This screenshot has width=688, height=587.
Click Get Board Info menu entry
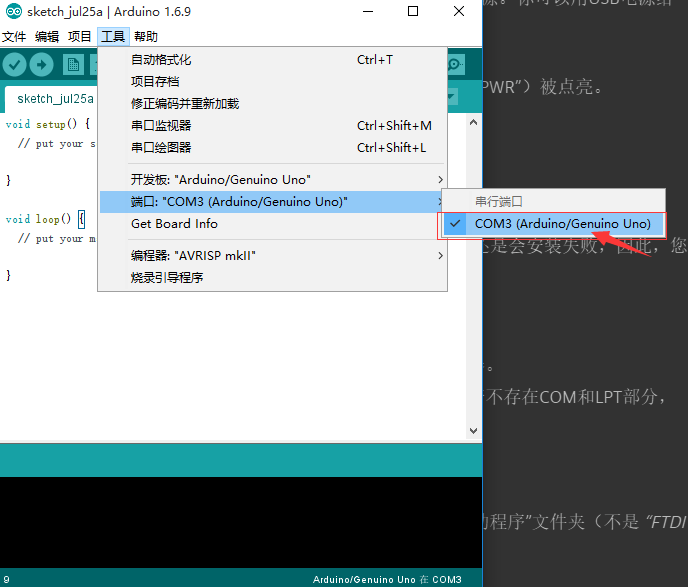pos(272,224)
